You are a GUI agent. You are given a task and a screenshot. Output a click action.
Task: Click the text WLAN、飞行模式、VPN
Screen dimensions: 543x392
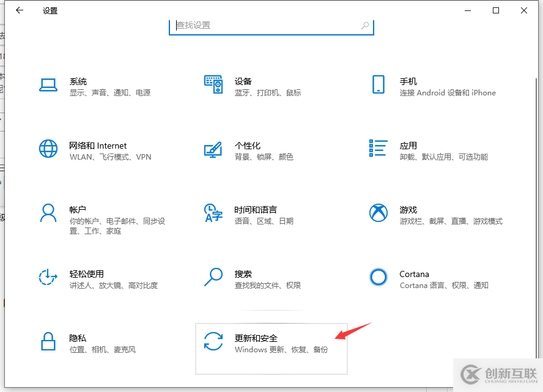point(111,157)
